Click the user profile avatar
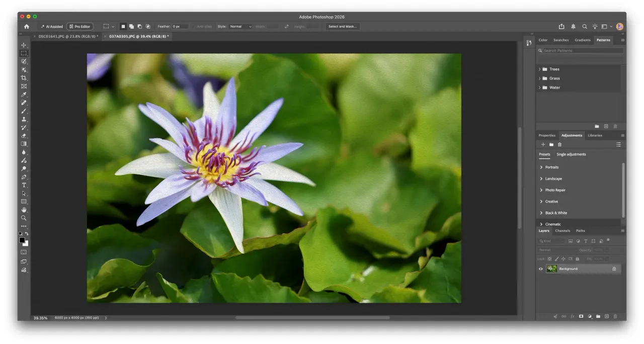This screenshot has width=644, height=344. (620, 27)
